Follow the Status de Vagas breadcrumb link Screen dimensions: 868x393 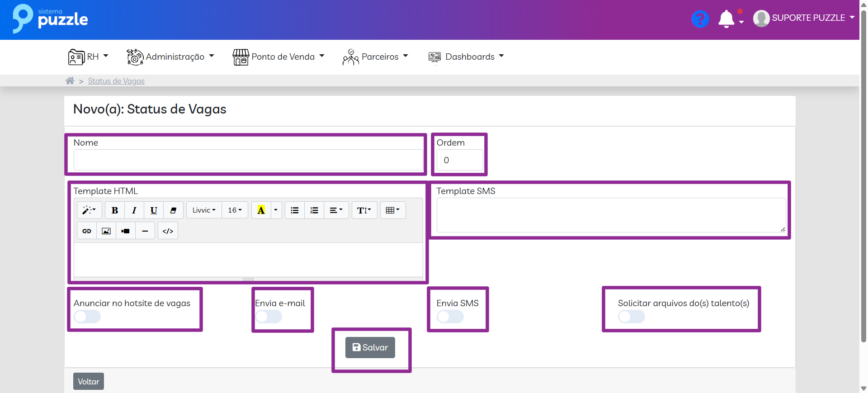(116, 81)
